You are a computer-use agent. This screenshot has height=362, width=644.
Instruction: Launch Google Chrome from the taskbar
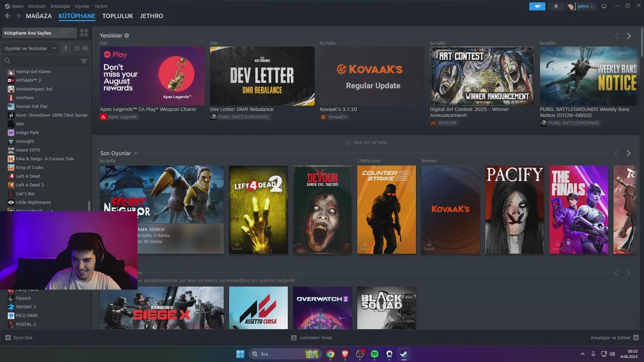[x=330, y=354]
